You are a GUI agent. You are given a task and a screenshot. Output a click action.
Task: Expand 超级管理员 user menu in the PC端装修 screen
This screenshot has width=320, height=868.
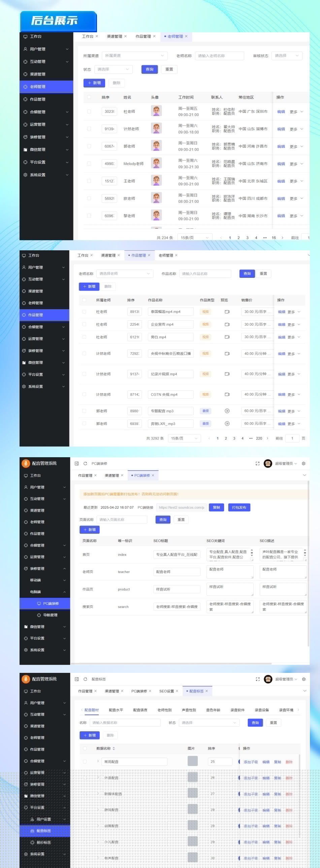pyautogui.click(x=286, y=463)
